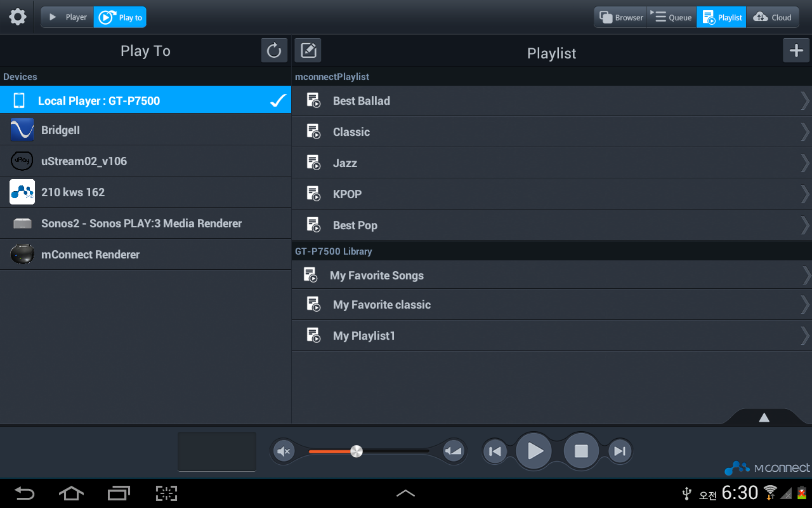
Task: Open the Queue tab
Action: click(672, 17)
